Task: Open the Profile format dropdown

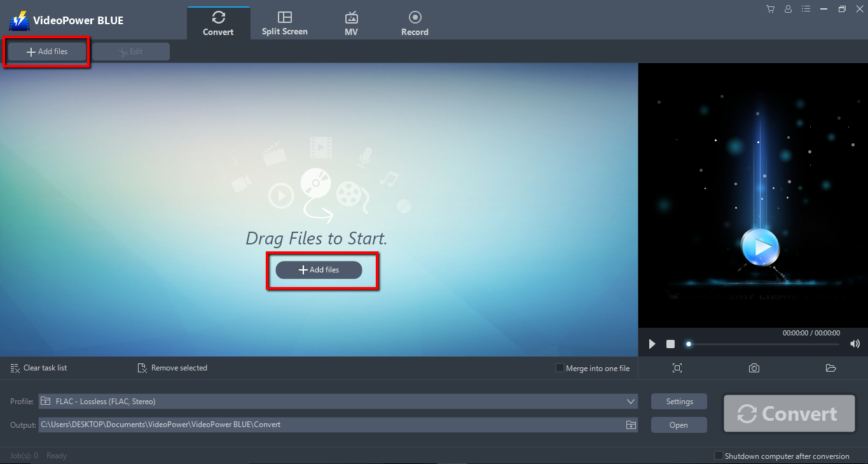Action: tap(630, 401)
